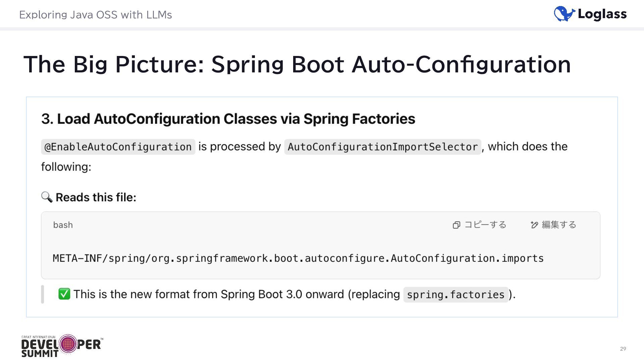The image size is (644, 362).
Task: Click the Reads this file bold text
Action: pos(96,197)
